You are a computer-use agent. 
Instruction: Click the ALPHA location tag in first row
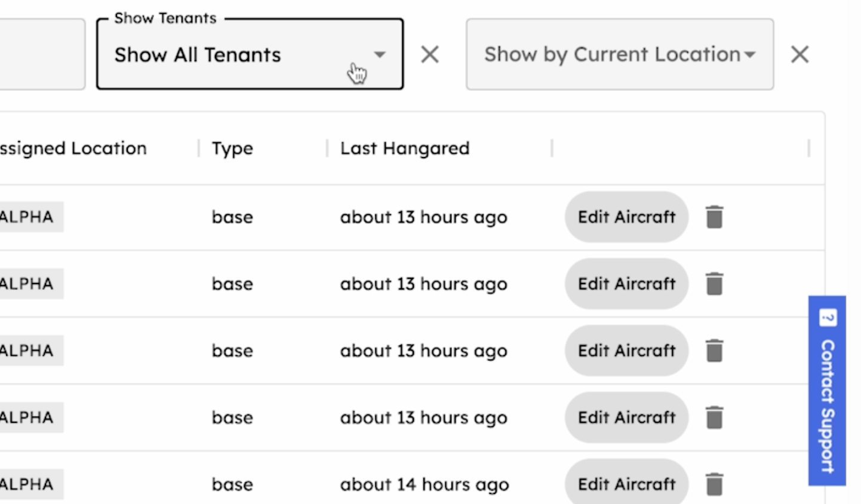(x=27, y=217)
